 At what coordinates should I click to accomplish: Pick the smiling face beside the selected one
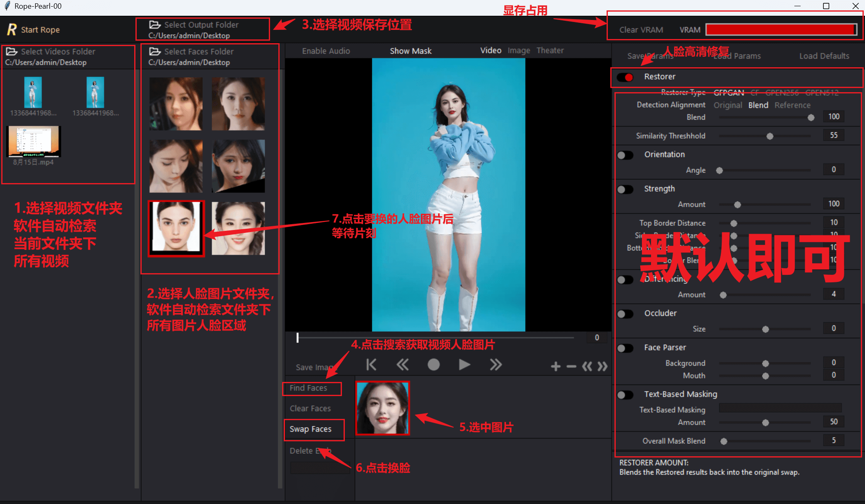point(238,228)
